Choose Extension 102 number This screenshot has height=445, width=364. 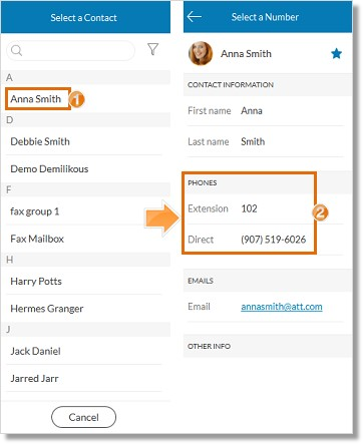coord(249,209)
